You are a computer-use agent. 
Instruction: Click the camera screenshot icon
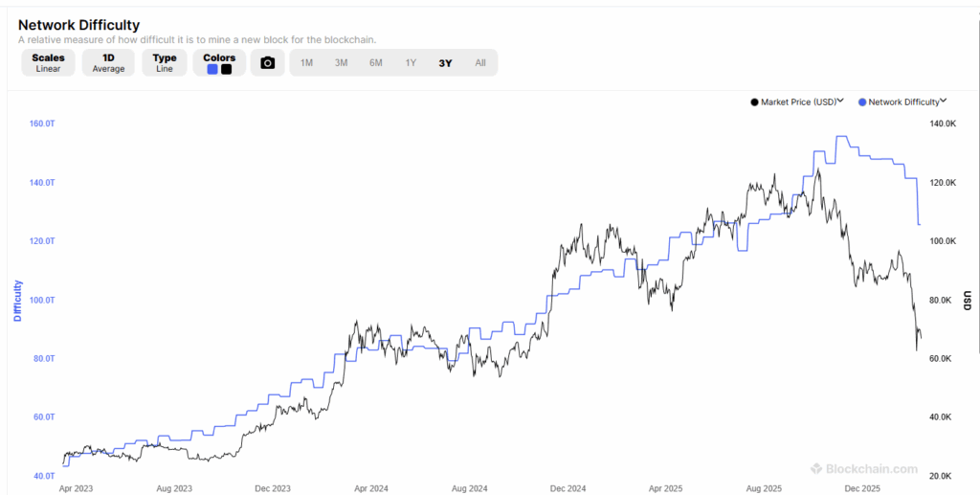point(268,63)
